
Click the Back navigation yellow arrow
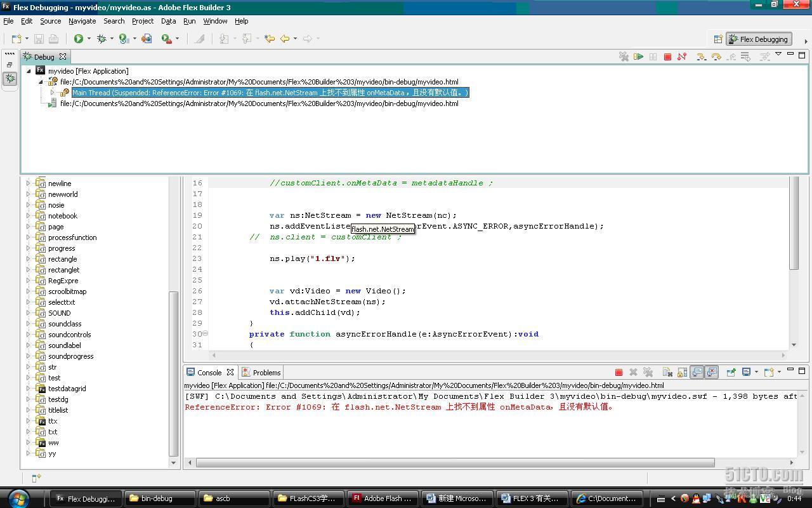[285, 39]
